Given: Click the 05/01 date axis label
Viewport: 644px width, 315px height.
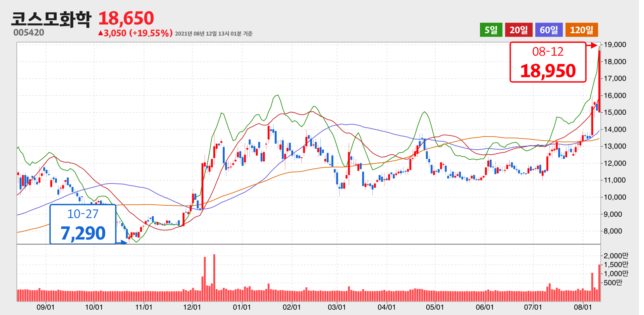Looking at the screenshot, I should point(435,307).
